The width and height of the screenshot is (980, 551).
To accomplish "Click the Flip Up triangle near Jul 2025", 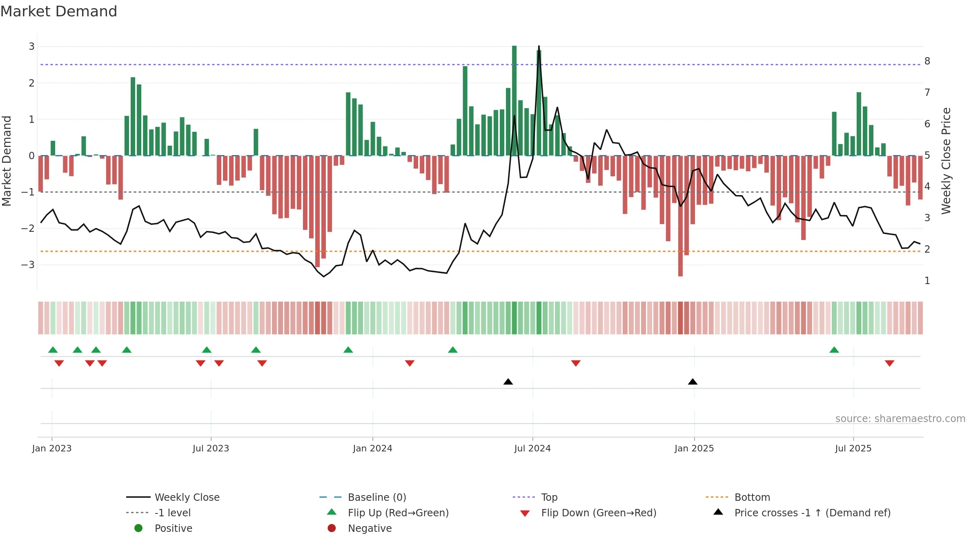I will click(834, 350).
